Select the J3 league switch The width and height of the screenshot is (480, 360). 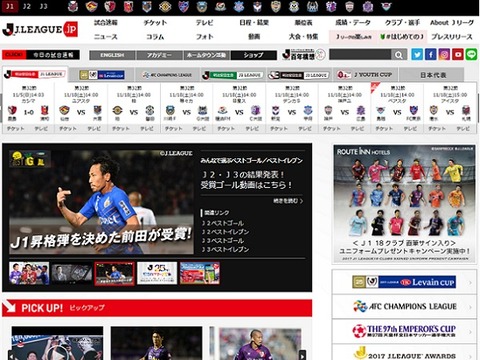(x=44, y=6)
